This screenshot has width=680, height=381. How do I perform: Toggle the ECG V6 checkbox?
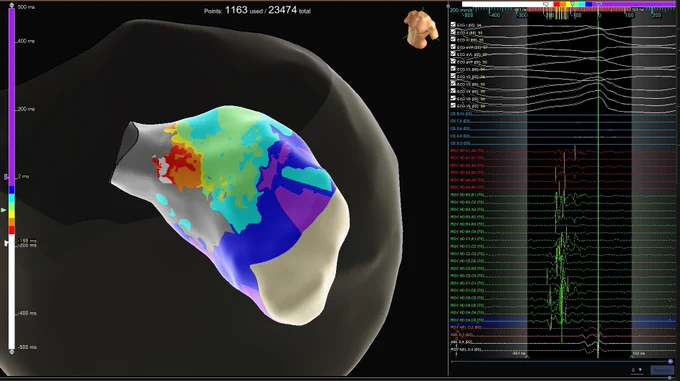pyautogui.click(x=453, y=105)
